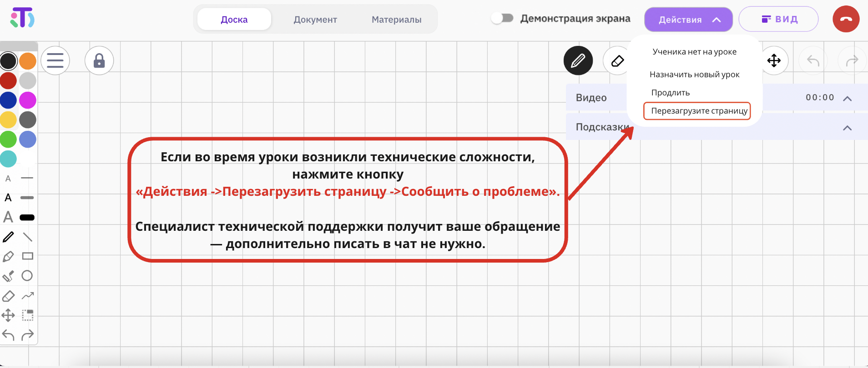Viewport: 868px width, 368px height.
Task: Select circle shape tool
Action: [27, 276]
